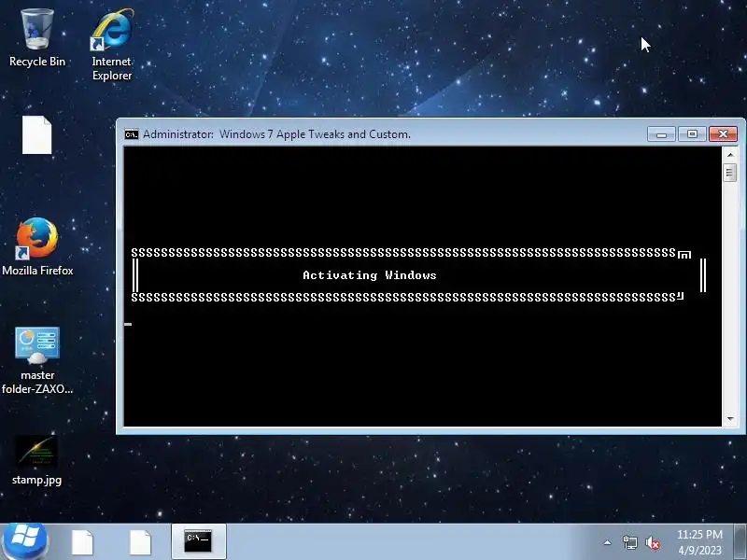This screenshot has height=560, width=747.
Task: Click the second blank pinned taskbar item
Action: tap(141, 542)
